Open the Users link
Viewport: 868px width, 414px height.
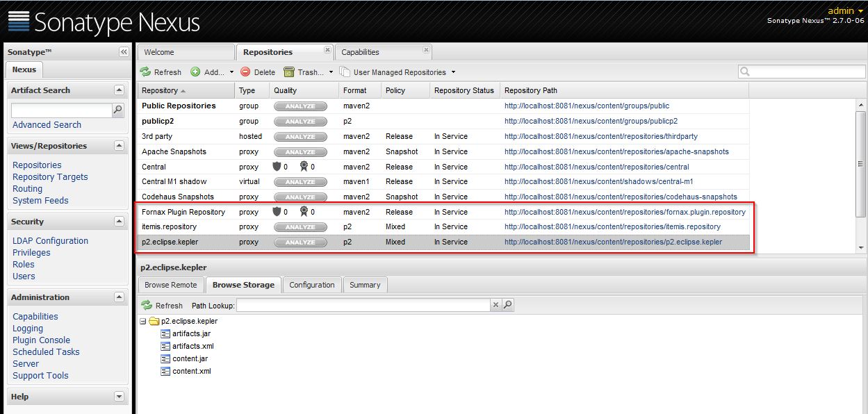pyautogui.click(x=24, y=276)
